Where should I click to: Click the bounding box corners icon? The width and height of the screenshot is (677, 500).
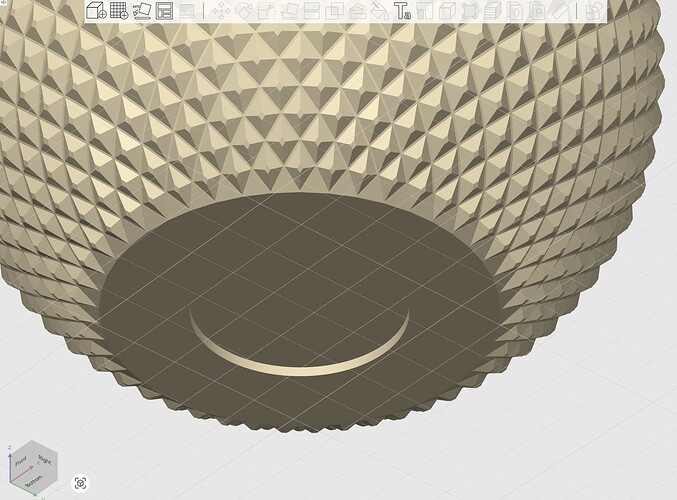coord(470,11)
